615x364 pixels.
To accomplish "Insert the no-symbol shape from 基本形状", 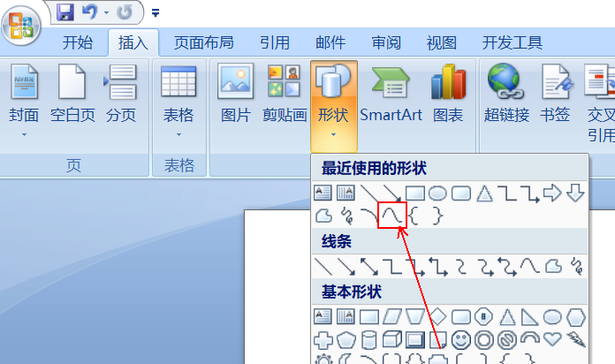I will coord(506,340).
